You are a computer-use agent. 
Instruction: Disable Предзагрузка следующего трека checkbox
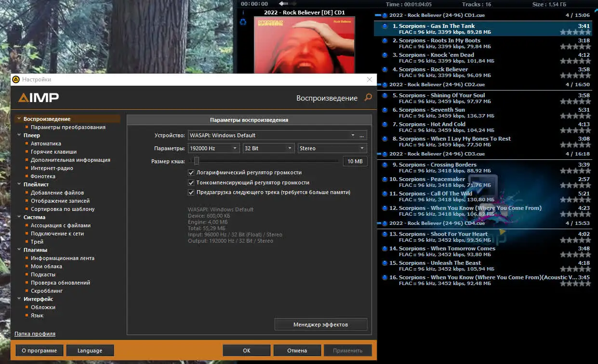(191, 192)
